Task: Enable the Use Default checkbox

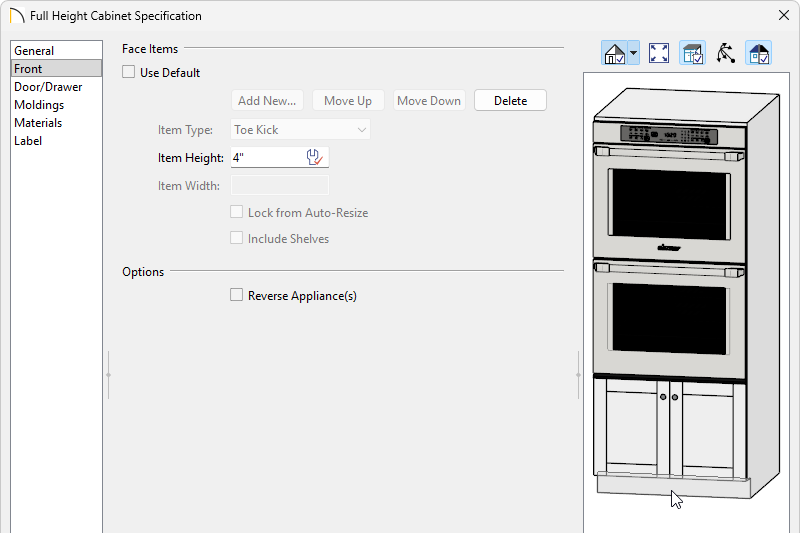Action: [129, 72]
